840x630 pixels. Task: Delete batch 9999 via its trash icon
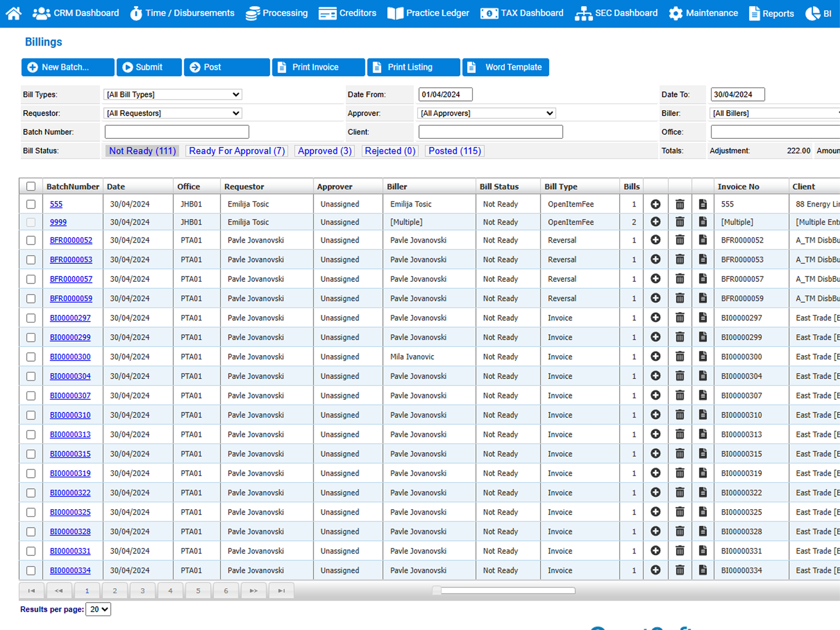(x=680, y=222)
